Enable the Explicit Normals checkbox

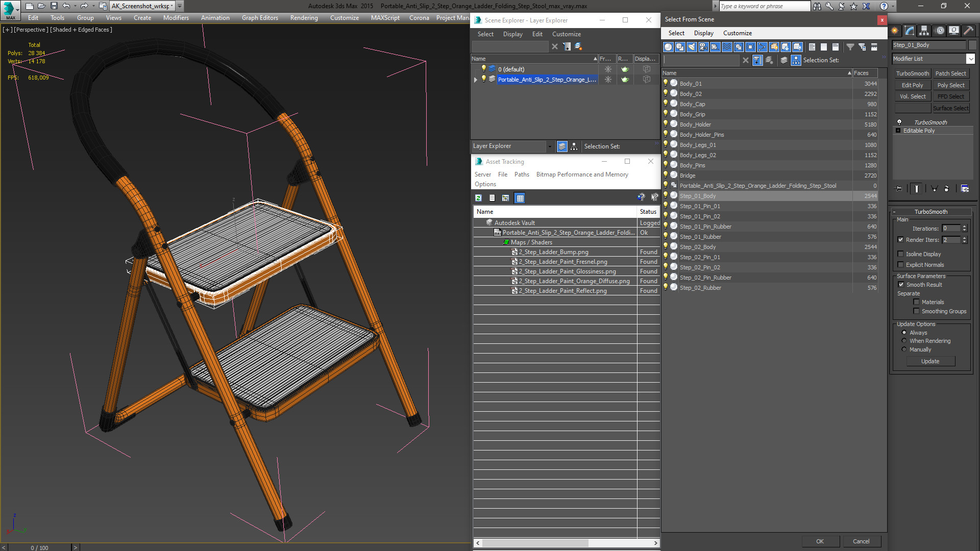point(900,265)
